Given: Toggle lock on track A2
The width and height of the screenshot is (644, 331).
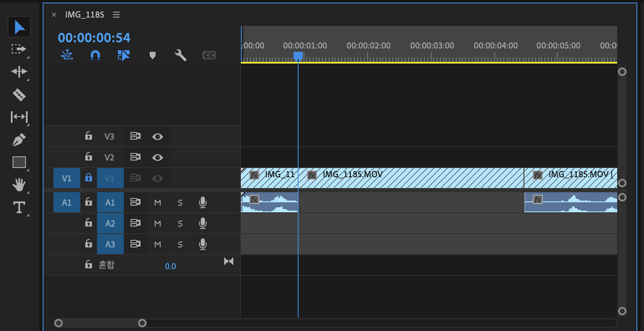Looking at the screenshot, I should tap(89, 222).
